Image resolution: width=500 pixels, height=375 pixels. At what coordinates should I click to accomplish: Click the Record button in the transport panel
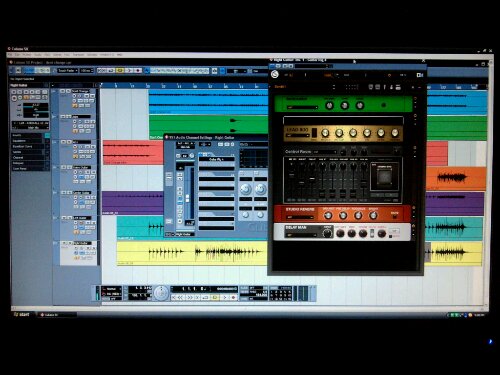pyautogui.click(x=233, y=297)
